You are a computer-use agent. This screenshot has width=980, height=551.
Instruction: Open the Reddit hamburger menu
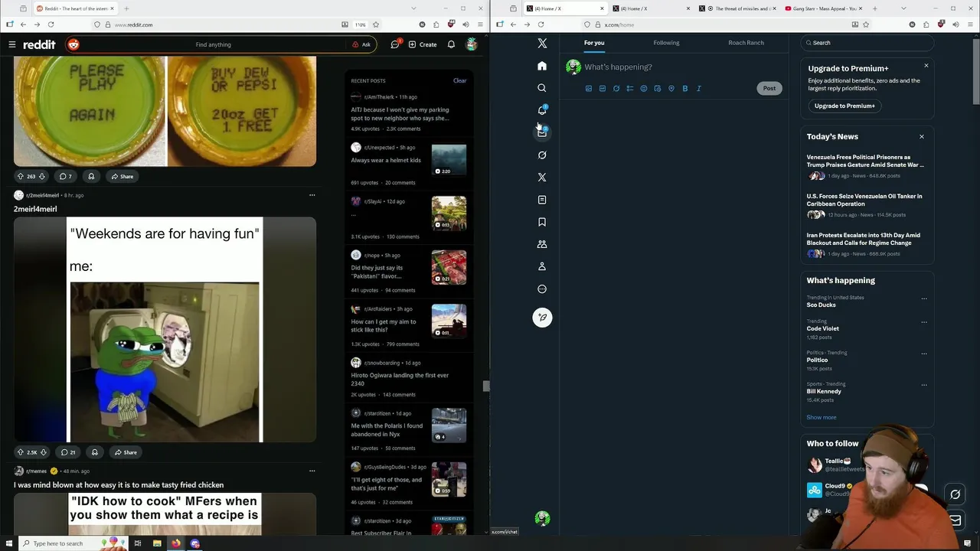tap(12, 44)
